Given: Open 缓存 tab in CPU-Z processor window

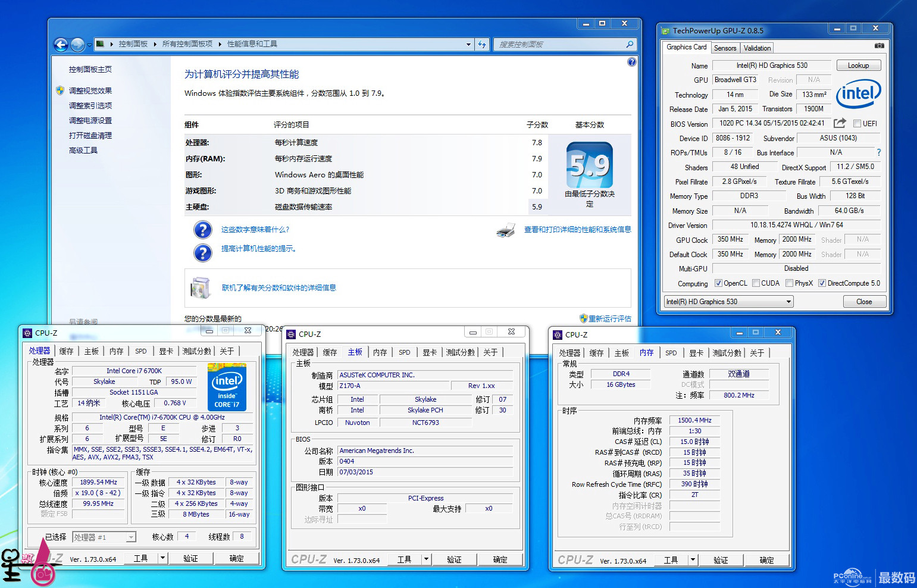Looking at the screenshot, I should tap(66, 351).
